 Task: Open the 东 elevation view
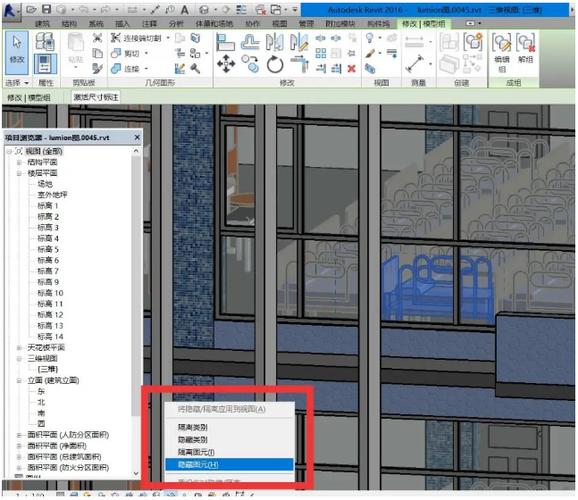click(41, 392)
